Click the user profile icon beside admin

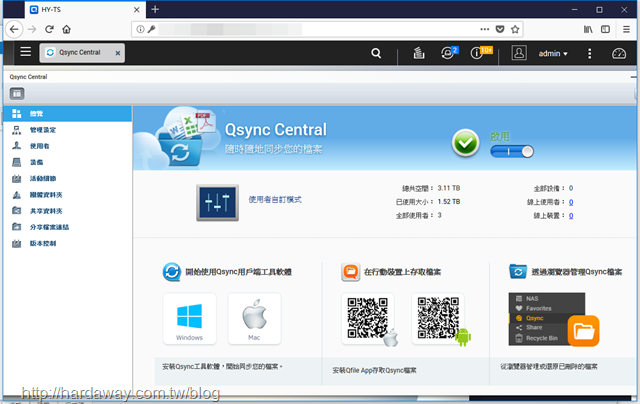pyautogui.click(x=519, y=53)
